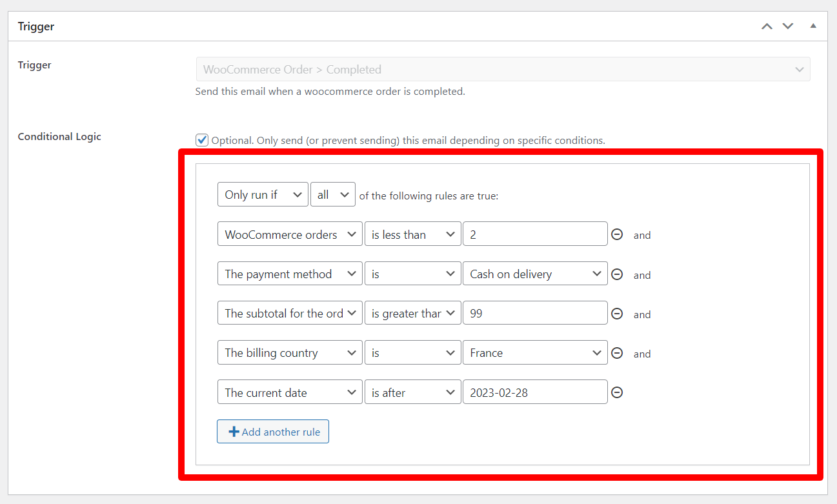Open the WooCommerce orders condition dropdown

pyautogui.click(x=290, y=234)
